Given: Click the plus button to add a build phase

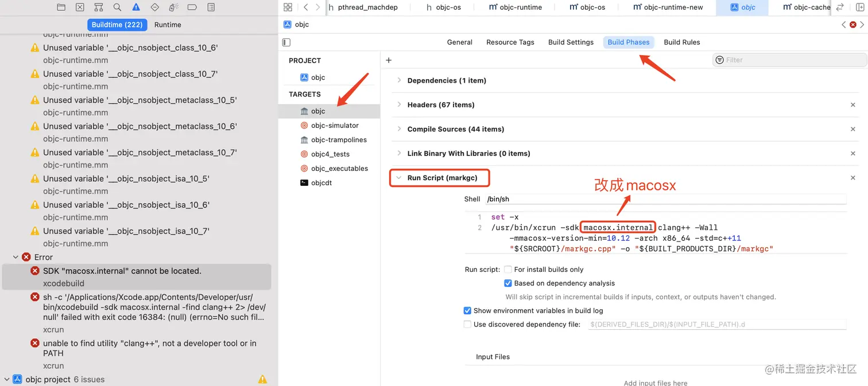Looking at the screenshot, I should coord(389,60).
